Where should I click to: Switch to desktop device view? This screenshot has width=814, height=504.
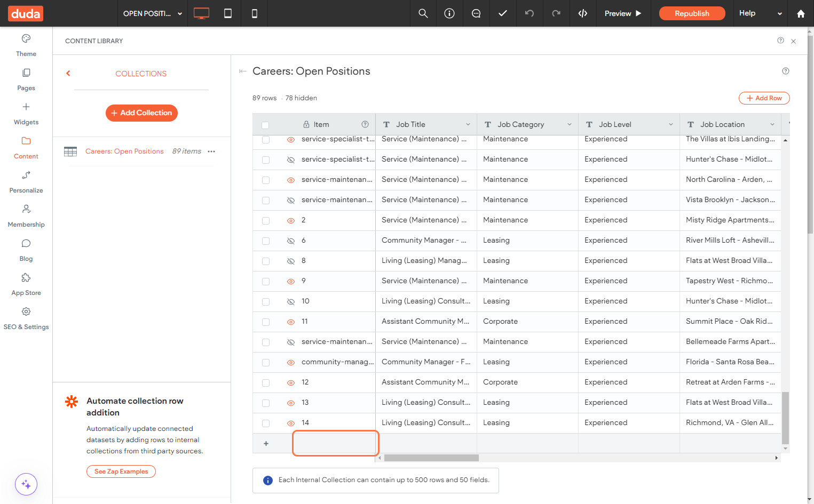201,13
